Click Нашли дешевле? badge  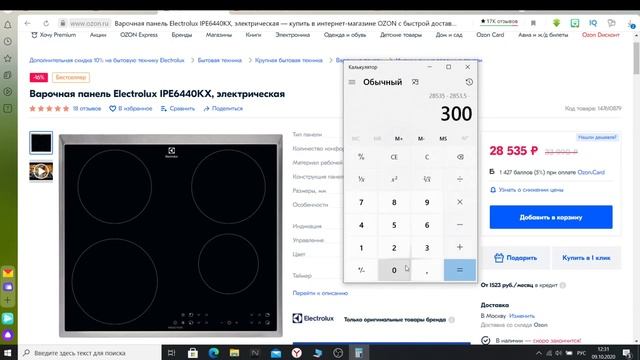coord(597,138)
